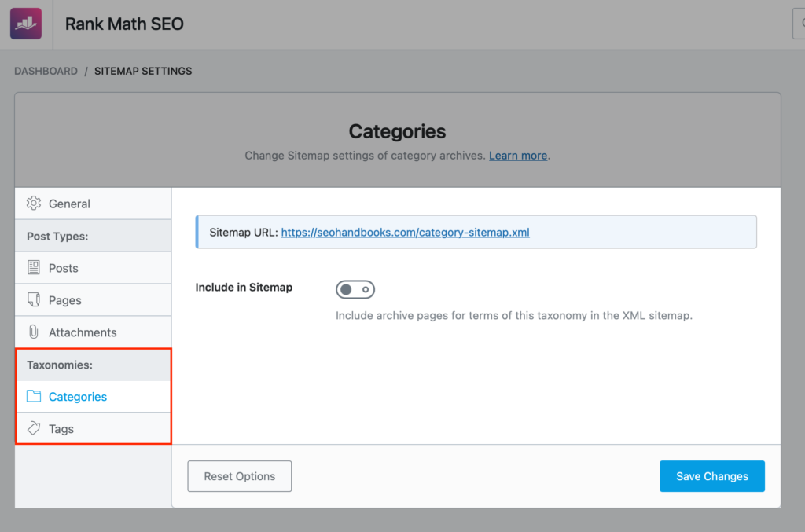The width and height of the screenshot is (805, 532).
Task: Click the Save Changes button
Action: (x=712, y=476)
